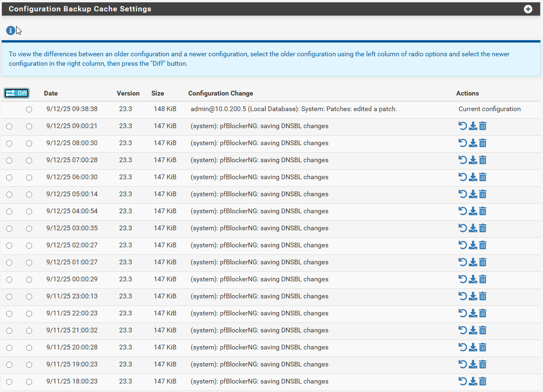This screenshot has width=543, height=392.
Task: Delete the 9/12/25 06:00:30 config
Action: coord(483,177)
